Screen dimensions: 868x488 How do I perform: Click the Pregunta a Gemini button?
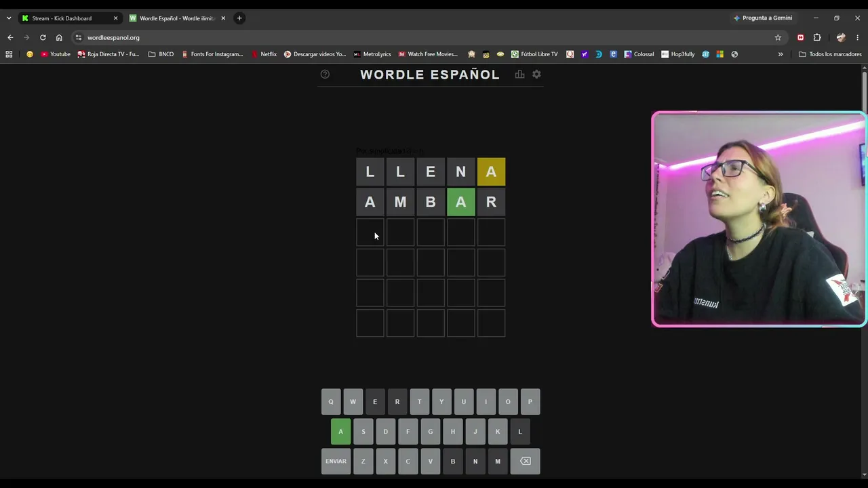[763, 18]
